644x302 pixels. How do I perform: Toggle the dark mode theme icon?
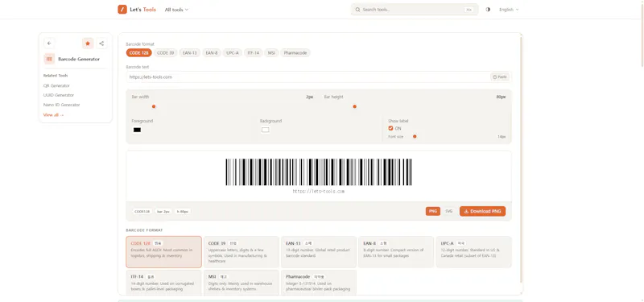(x=488, y=10)
